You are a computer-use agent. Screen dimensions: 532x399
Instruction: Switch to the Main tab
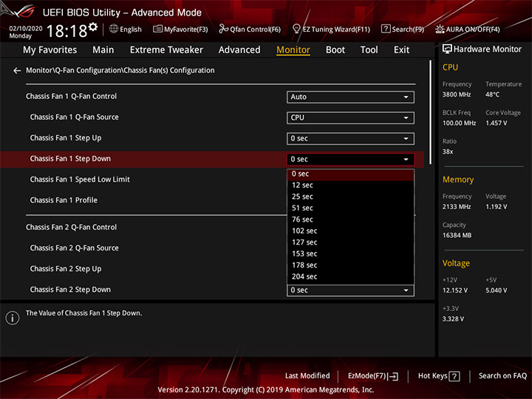(103, 50)
